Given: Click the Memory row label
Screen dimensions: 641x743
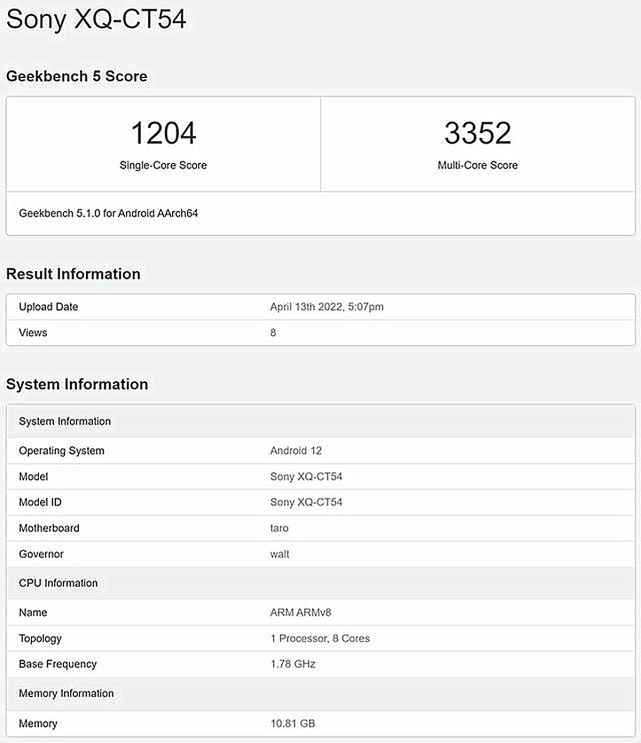Looking at the screenshot, I should tap(38, 724).
